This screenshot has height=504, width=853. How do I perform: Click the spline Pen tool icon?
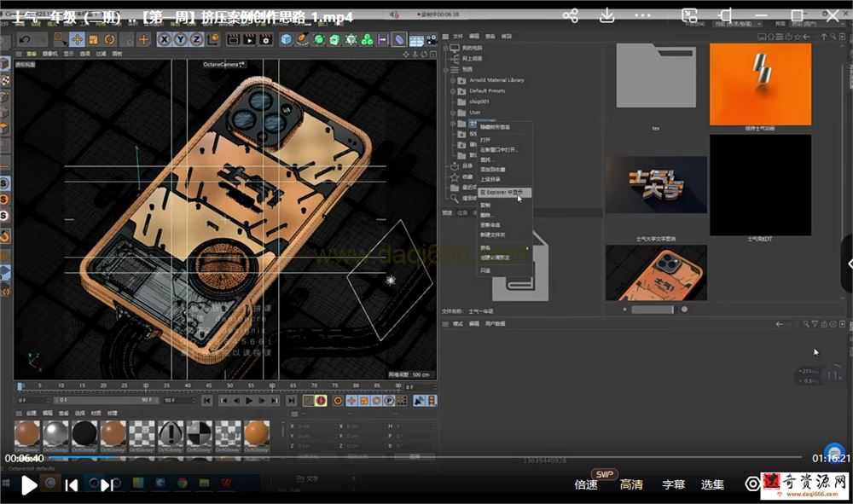click(303, 39)
